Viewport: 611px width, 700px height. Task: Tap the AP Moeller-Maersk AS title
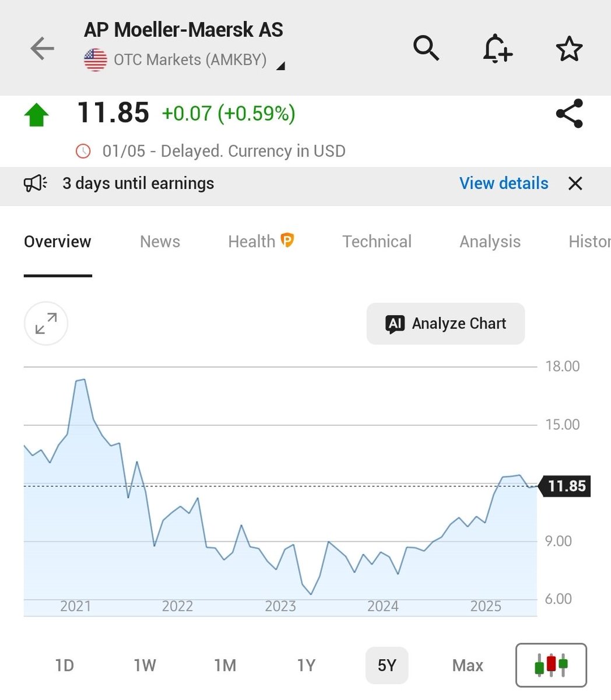click(x=184, y=30)
